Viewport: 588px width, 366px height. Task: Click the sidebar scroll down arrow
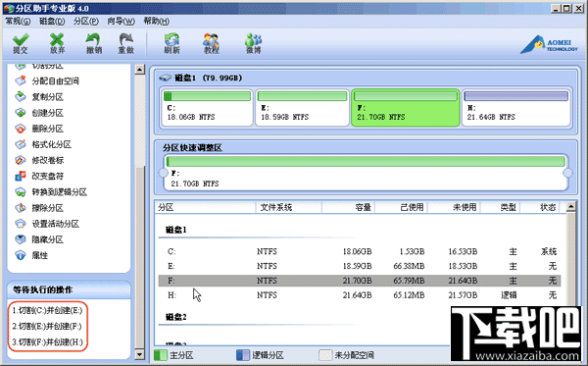(x=139, y=354)
